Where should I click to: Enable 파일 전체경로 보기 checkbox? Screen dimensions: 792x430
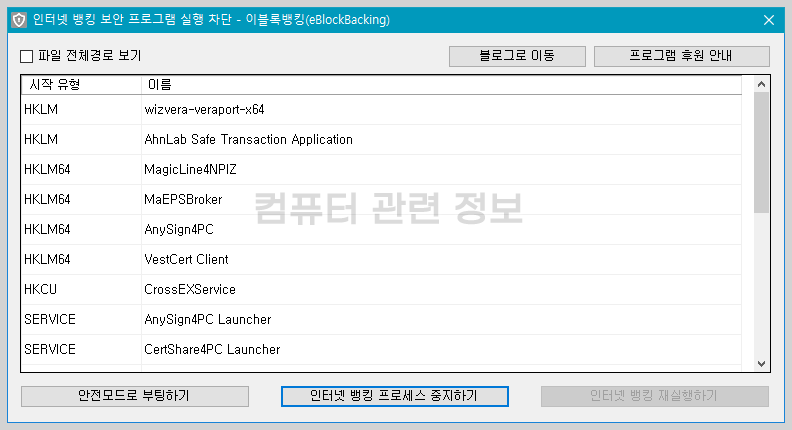[26, 56]
